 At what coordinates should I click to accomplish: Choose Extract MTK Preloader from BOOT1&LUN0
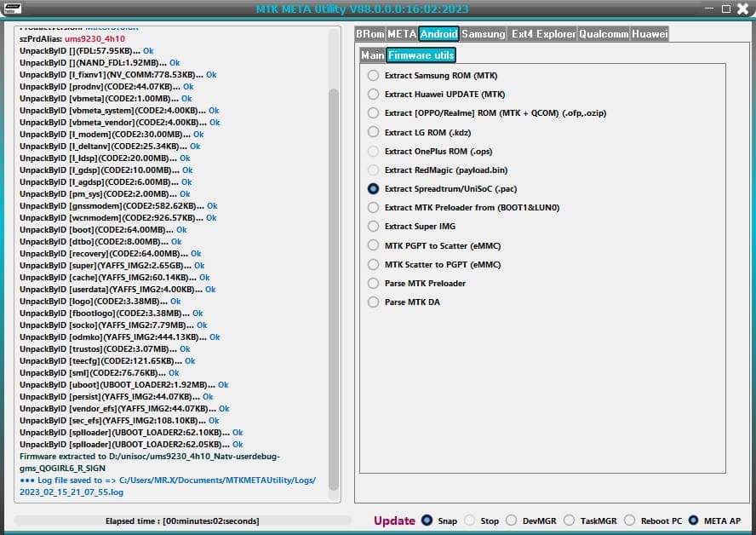point(373,207)
